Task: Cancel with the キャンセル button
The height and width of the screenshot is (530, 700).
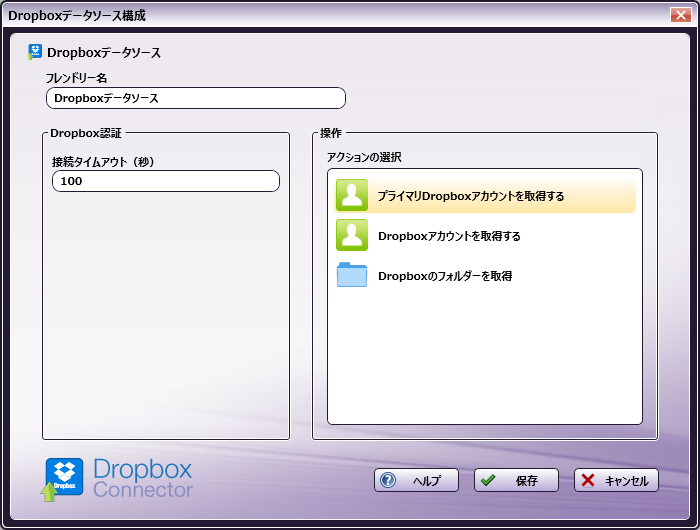Action: 616,480
